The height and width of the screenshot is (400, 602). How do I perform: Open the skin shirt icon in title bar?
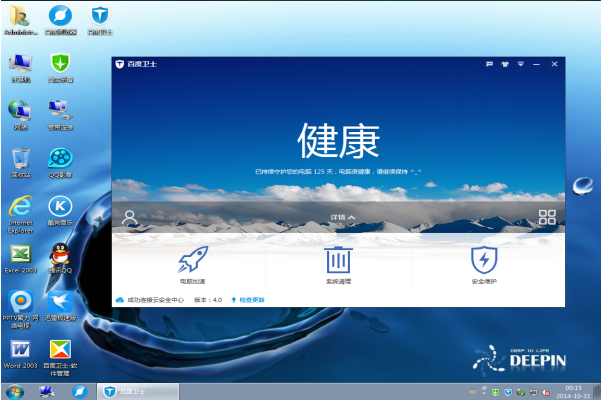(505, 64)
